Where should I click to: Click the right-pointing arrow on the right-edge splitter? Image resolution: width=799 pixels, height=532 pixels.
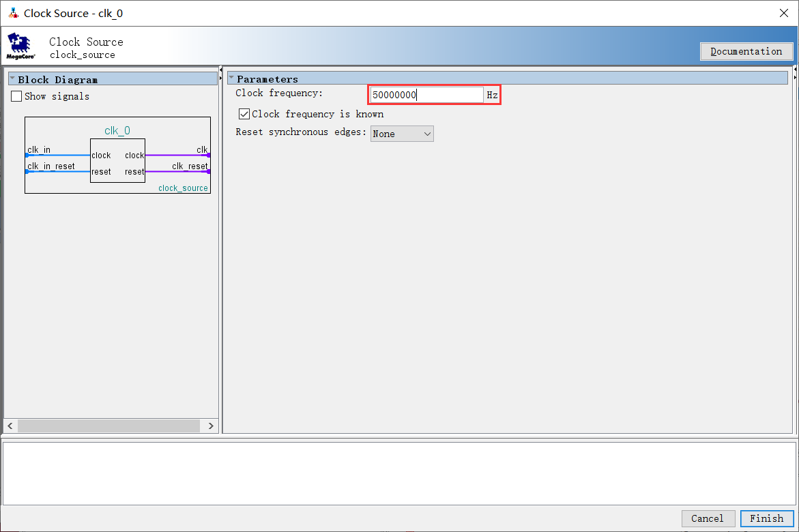click(x=796, y=76)
